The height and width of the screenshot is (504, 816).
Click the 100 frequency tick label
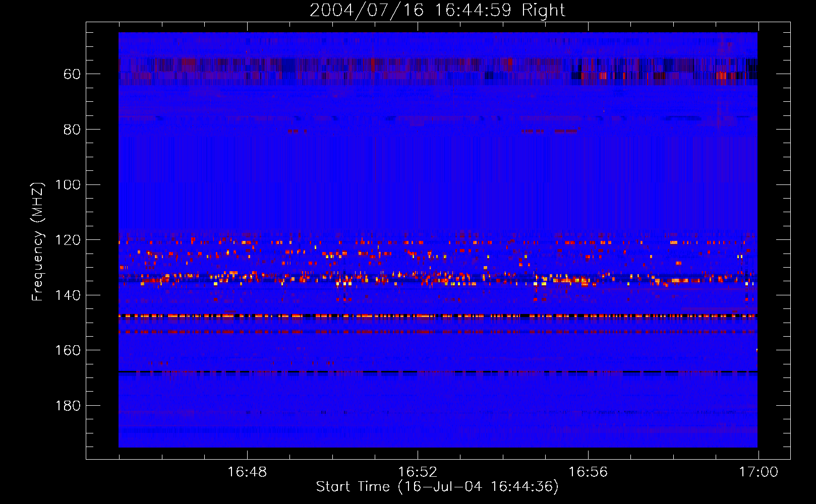(68, 184)
